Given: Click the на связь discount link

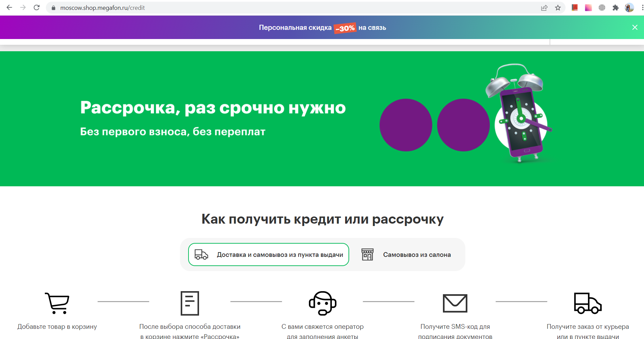Looking at the screenshot, I should point(372,27).
